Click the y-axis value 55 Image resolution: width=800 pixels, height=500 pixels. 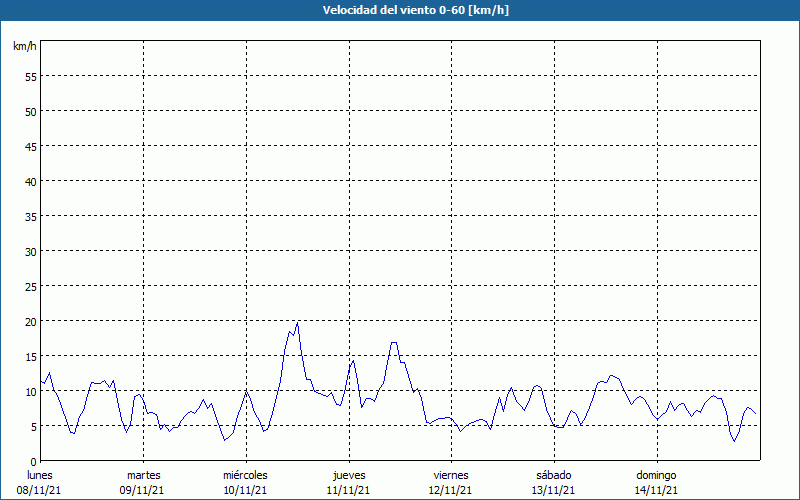[x=31, y=77]
